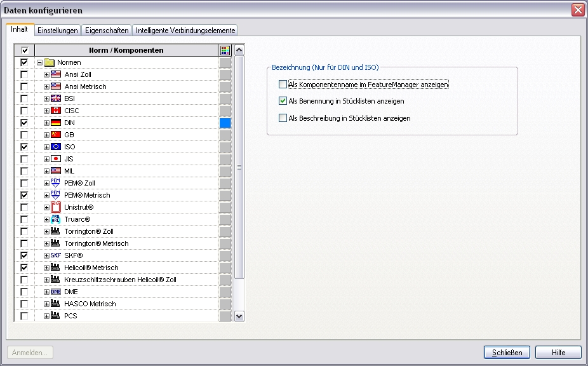
Task: Select the Inhalt tab
Action: [x=19, y=29]
